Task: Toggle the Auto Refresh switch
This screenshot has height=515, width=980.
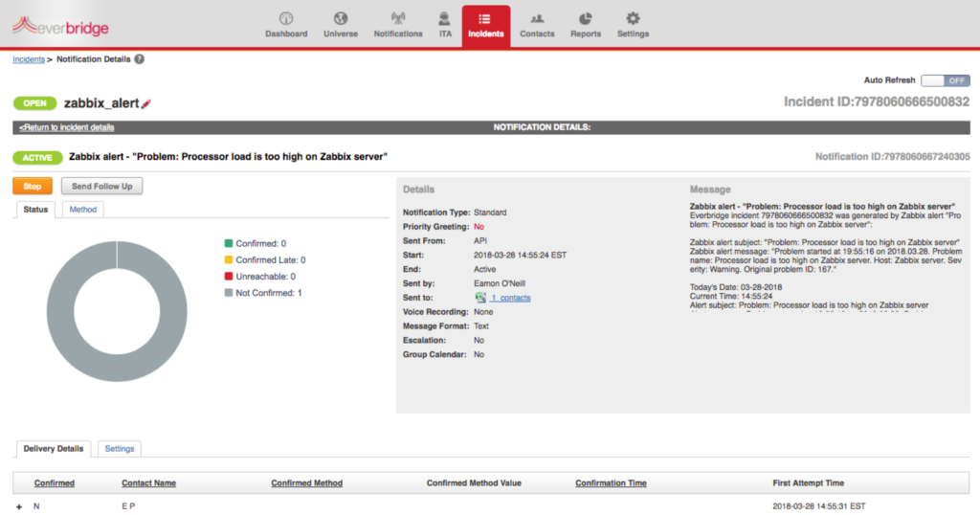Action: click(x=945, y=80)
